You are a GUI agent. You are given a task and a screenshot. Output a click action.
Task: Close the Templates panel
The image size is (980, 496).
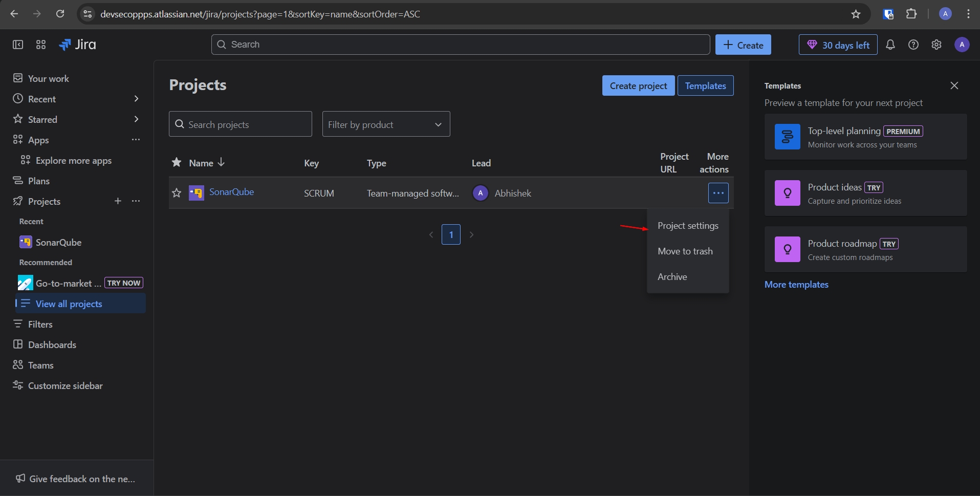[954, 85]
